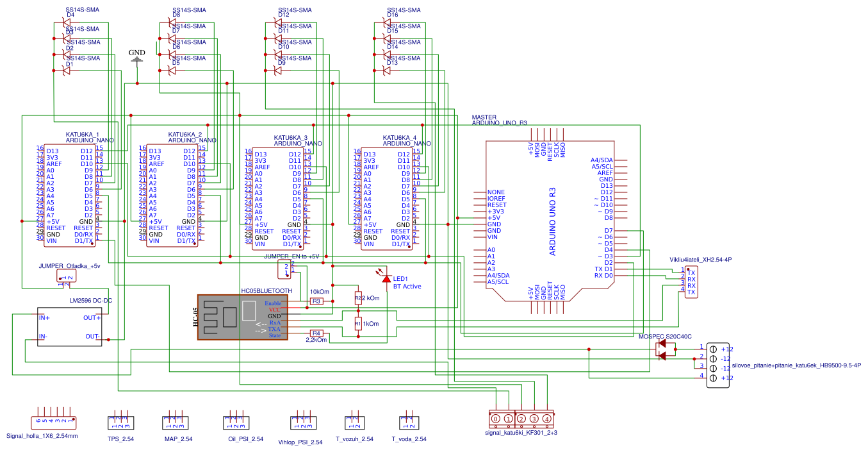
Task: Click the HC05BLUETOOTH component label
Action: (x=266, y=290)
